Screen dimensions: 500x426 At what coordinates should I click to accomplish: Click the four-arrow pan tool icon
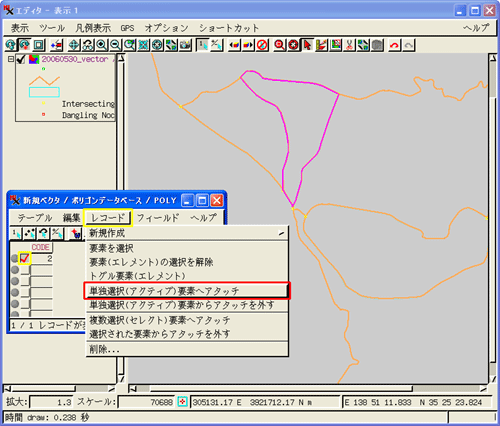[74, 45]
